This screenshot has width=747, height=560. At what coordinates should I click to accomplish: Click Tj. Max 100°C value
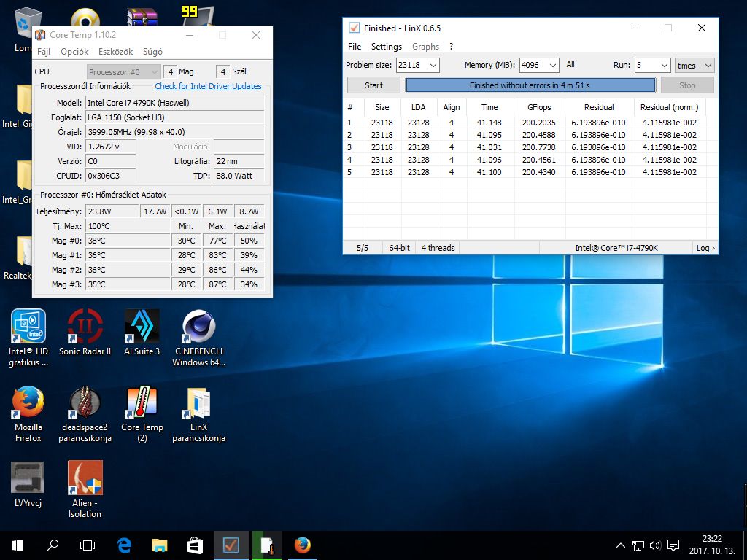[128, 226]
